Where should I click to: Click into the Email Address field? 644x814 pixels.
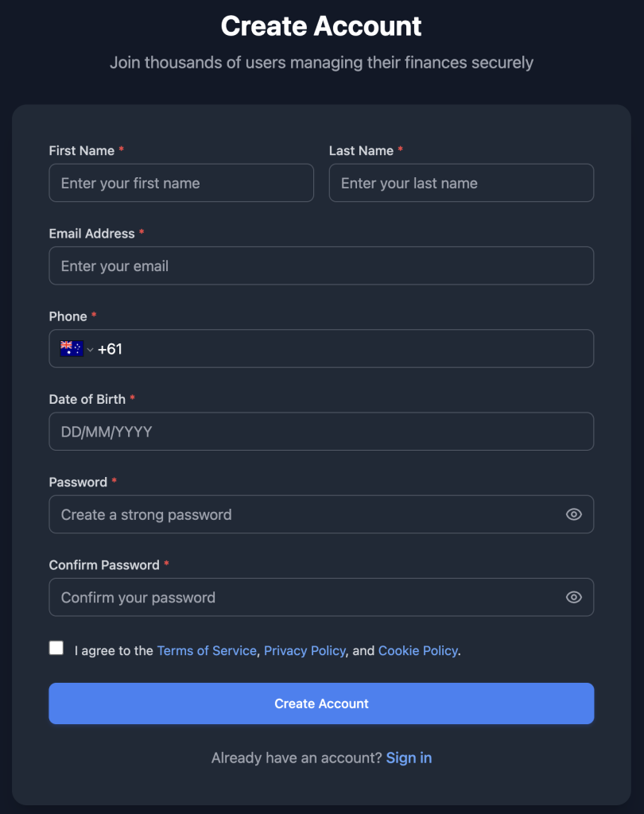pyautogui.click(x=321, y=266)
